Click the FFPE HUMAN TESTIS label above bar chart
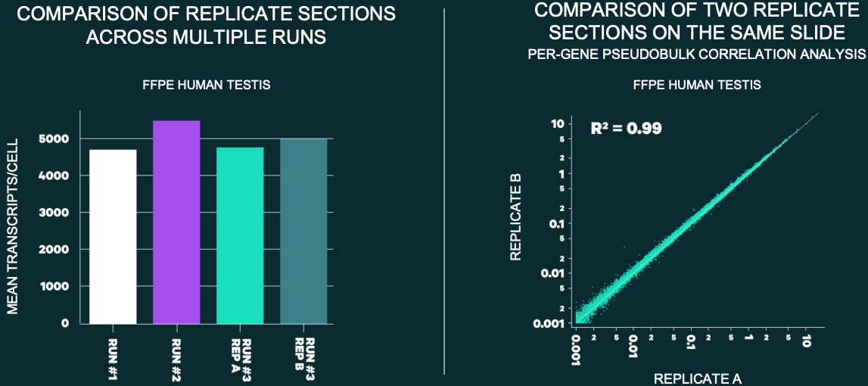Image resolution: width=868 pixels, height=386 pixels. tap(207, 85)
